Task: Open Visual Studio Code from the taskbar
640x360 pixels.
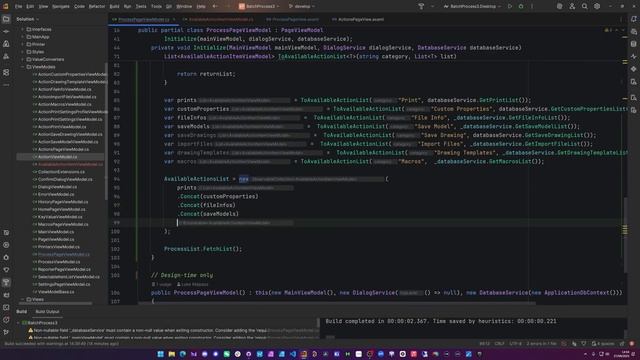Action: point(293,354)
